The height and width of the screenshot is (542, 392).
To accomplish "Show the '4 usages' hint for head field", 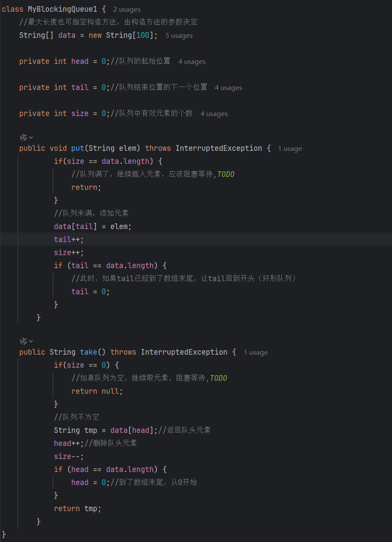I will pos(192,61).
